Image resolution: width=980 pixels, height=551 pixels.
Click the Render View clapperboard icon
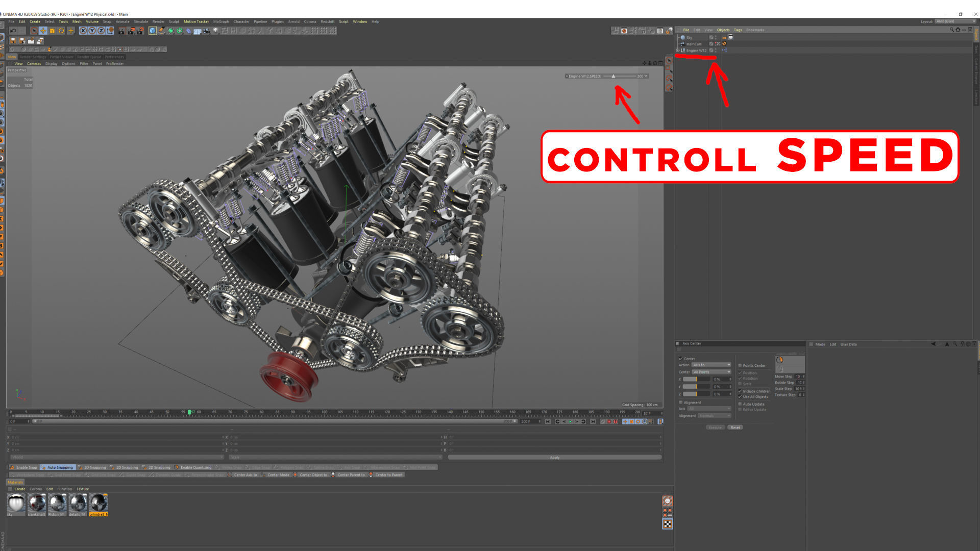click(121, 31)
